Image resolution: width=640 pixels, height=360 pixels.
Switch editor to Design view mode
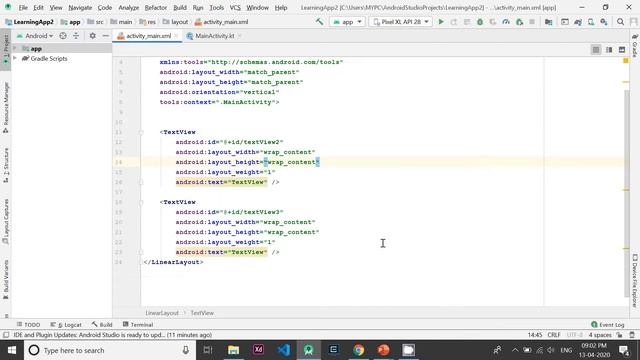(622, 50)
